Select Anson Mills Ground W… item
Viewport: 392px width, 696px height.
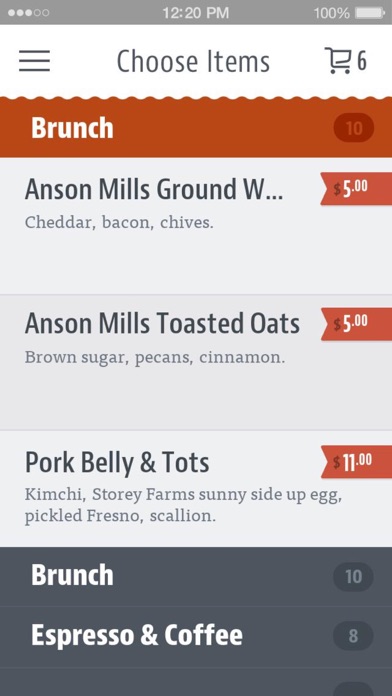(196, 226)
